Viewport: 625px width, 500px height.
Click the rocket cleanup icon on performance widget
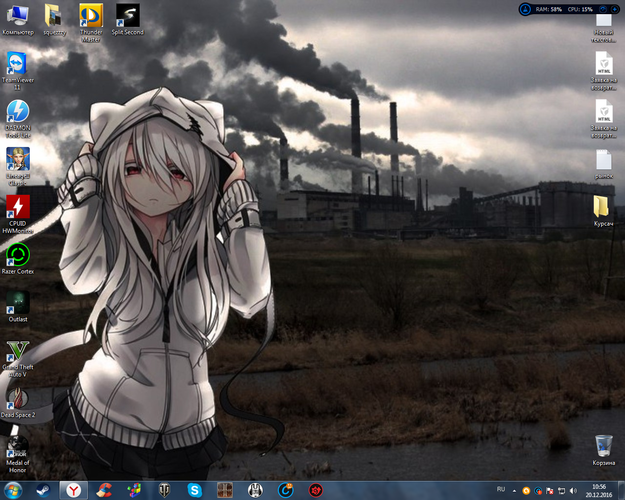coord(525,9)
